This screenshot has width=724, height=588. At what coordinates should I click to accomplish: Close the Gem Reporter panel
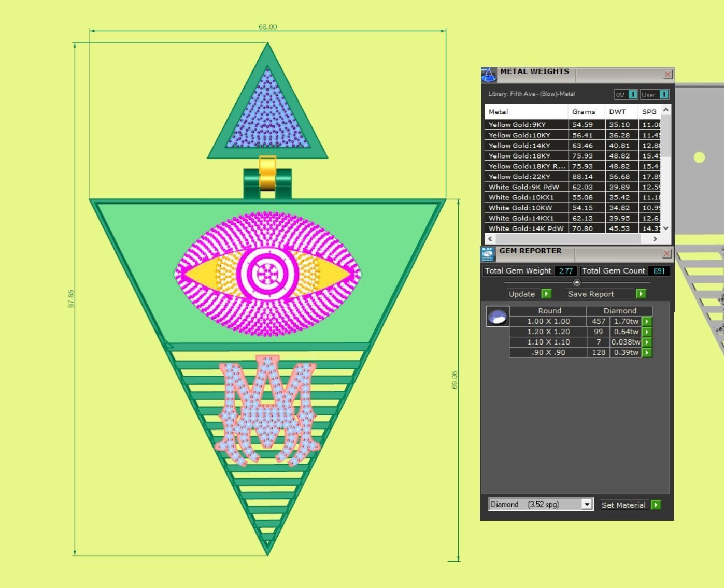pos(667,253)
